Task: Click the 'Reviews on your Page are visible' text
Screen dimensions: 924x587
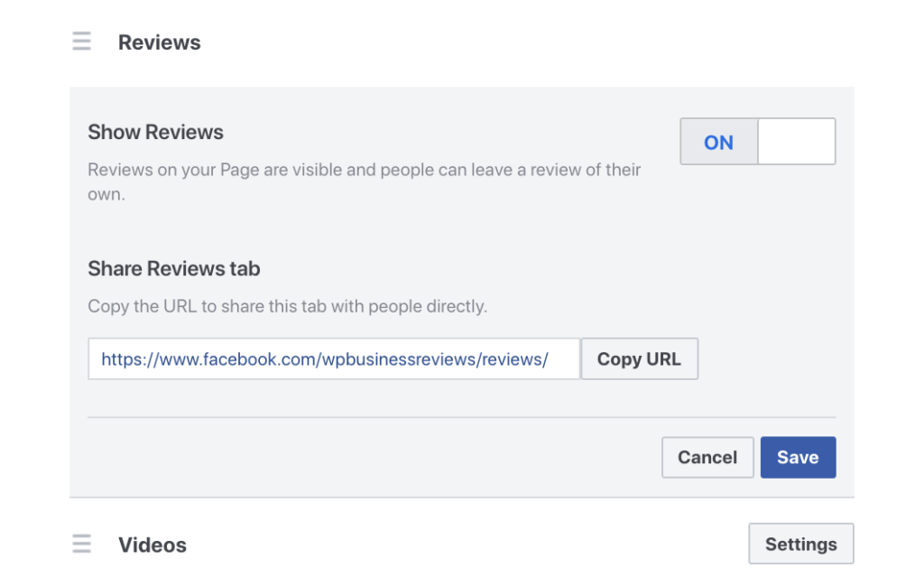Action: (365, 182)
